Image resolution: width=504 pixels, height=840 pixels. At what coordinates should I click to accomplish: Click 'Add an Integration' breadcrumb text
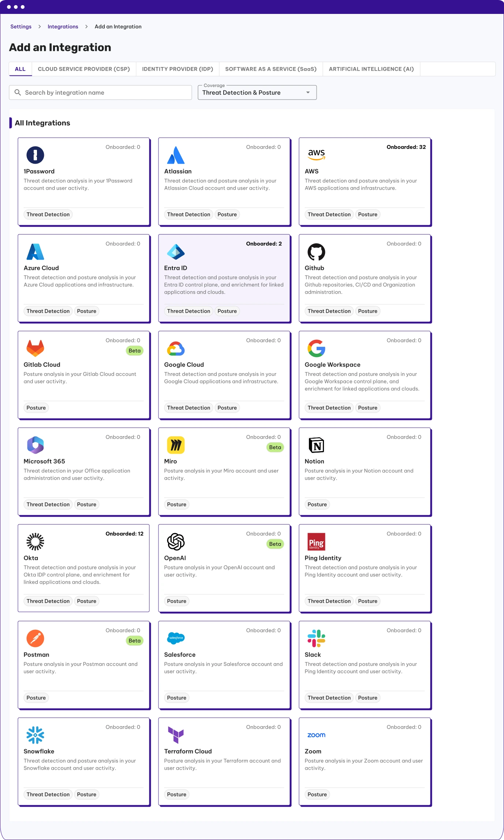pyautogui.click(x=118, y=26)
